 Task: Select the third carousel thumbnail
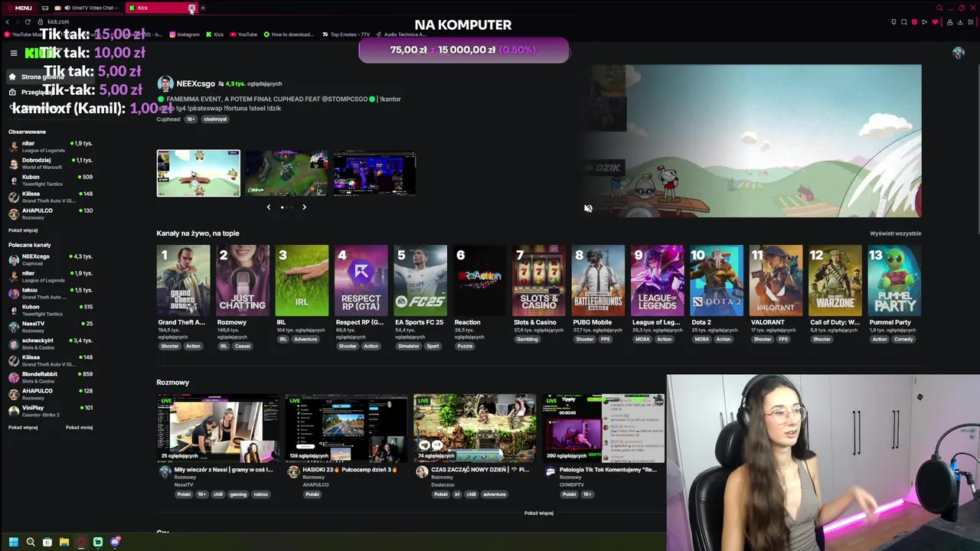click(374, 173)
